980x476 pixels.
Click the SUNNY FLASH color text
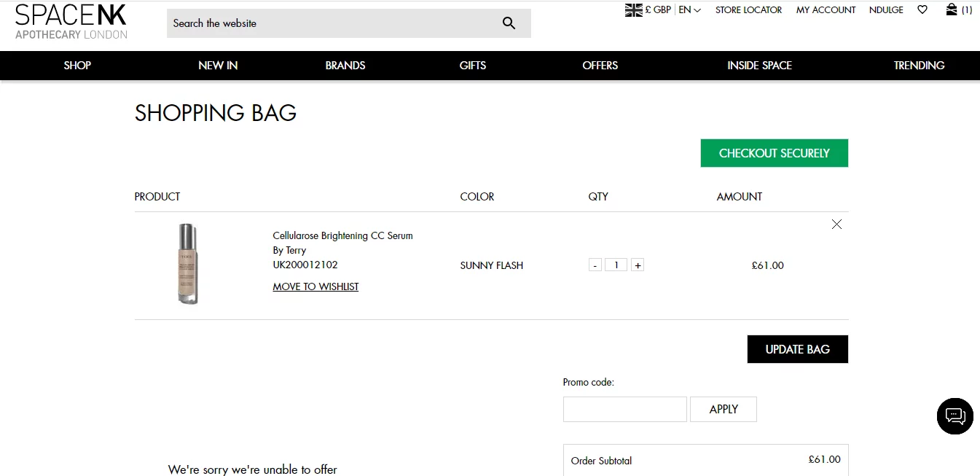click(x=492, y=265)
